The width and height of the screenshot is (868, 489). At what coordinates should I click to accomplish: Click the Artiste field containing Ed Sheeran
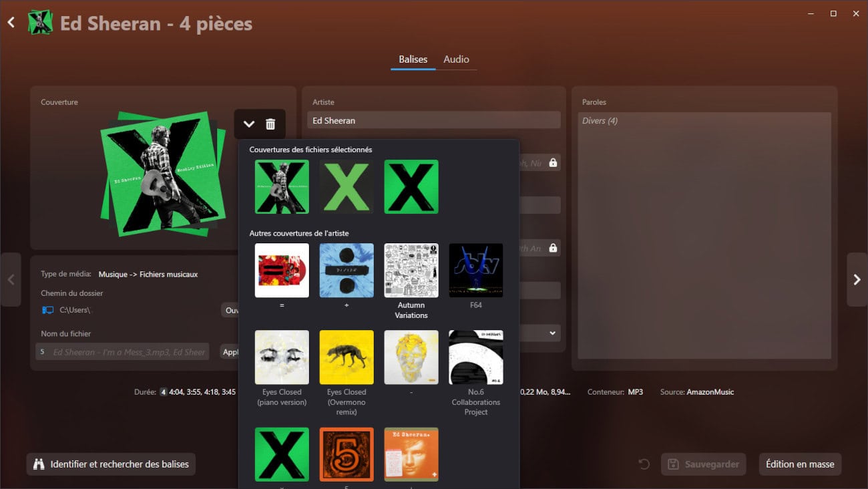[x=433, y=120]
